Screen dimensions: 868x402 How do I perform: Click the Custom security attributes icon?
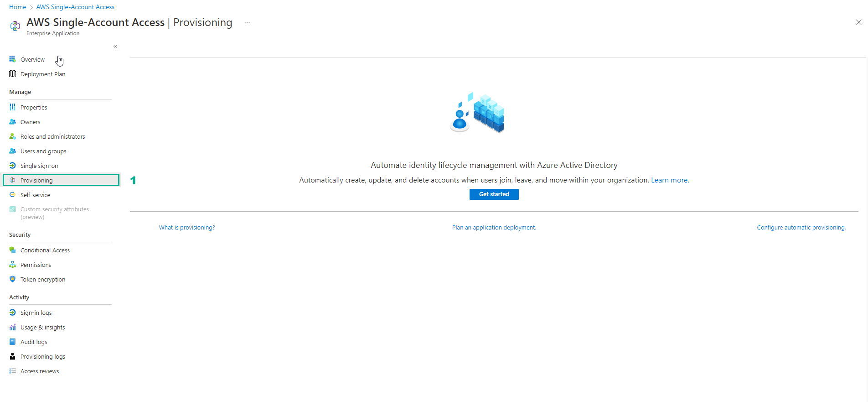click(x=12, y=209)
